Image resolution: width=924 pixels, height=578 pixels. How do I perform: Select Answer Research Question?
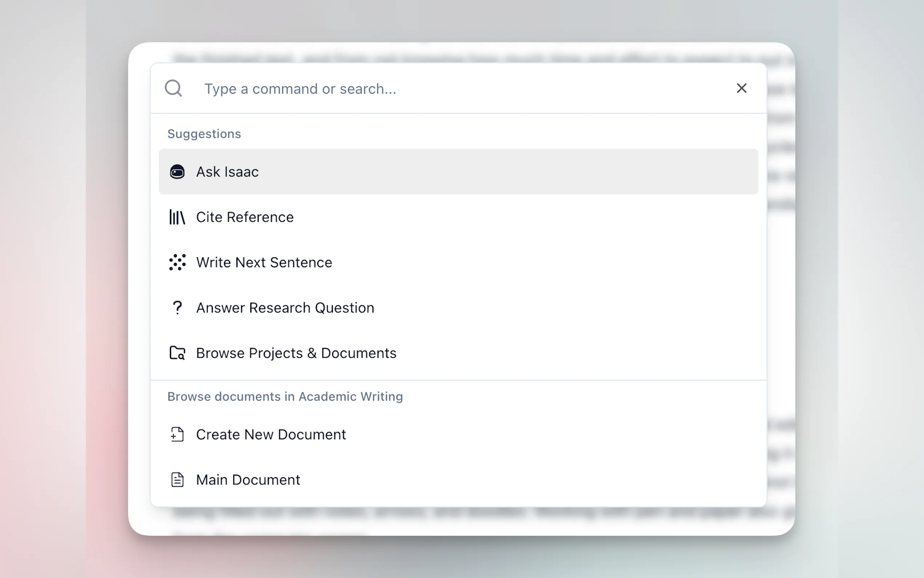(x=285, y=308)
